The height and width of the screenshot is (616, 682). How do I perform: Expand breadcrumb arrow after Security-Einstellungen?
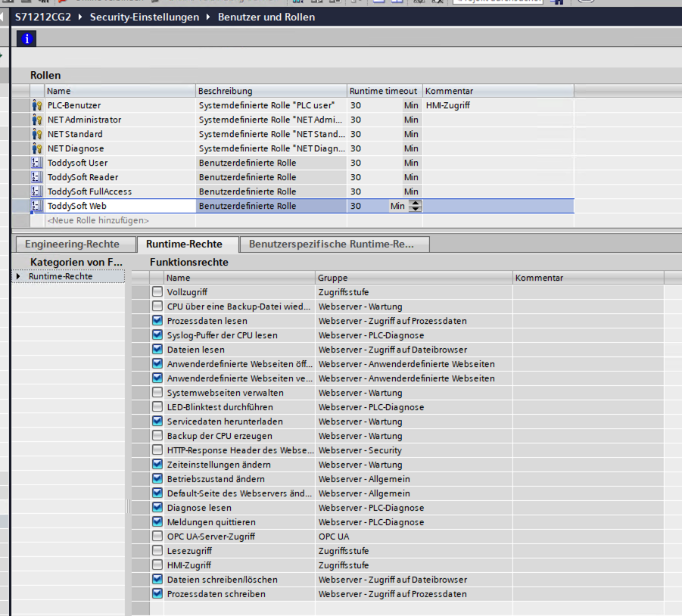click(x=208, y=17)
